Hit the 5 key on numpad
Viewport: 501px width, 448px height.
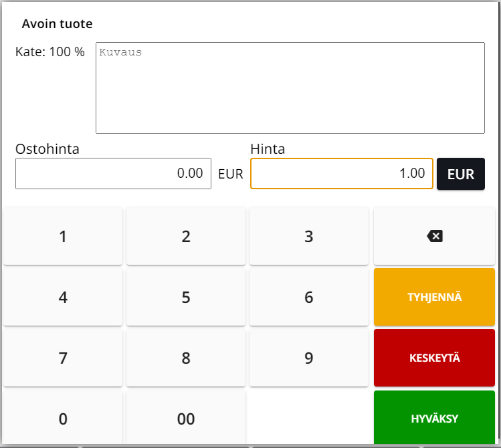coord(186,298)
